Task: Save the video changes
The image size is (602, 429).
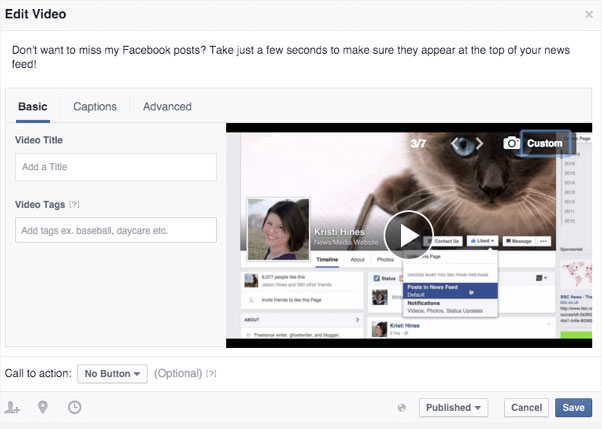Action: coord(574,407)
